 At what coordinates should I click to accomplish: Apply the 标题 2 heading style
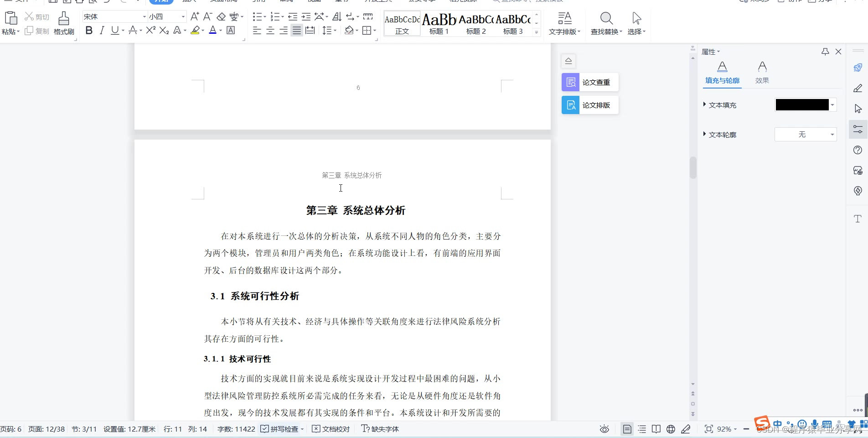pyautogui.click(x=476, y=24)
